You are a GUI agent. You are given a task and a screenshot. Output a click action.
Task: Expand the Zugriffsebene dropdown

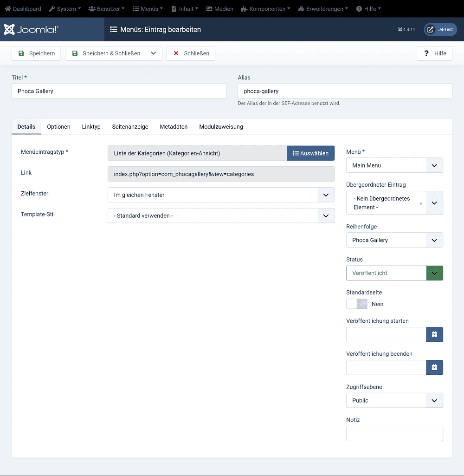point(394,400)
